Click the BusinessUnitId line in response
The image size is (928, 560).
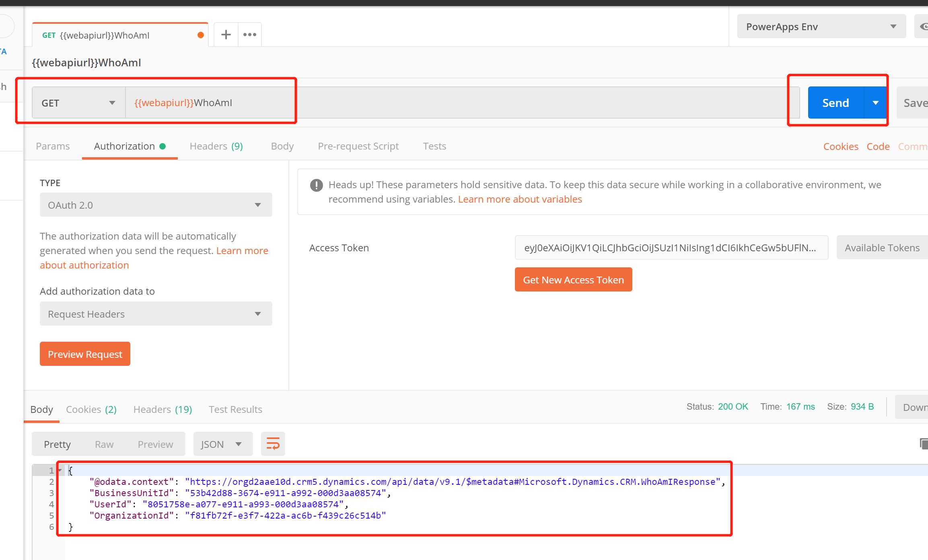240,493
